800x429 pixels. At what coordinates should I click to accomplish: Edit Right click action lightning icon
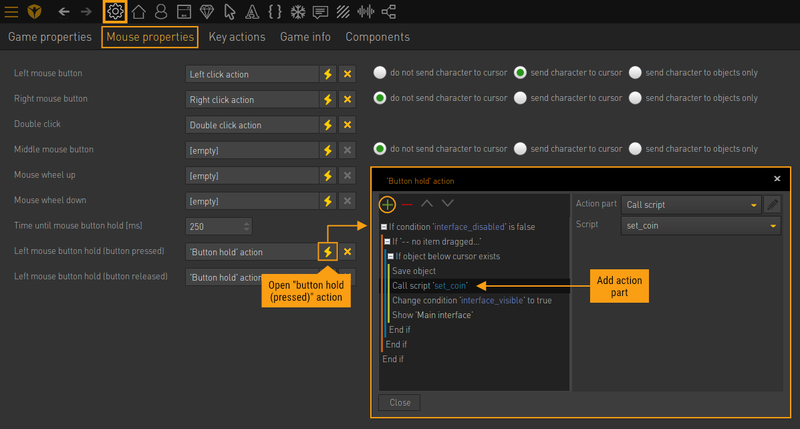click(x=328, y=99)
